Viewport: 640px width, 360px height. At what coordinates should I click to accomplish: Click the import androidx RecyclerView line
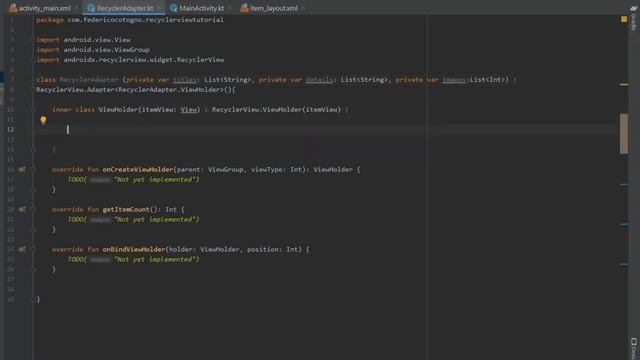[x=130, y=60]
